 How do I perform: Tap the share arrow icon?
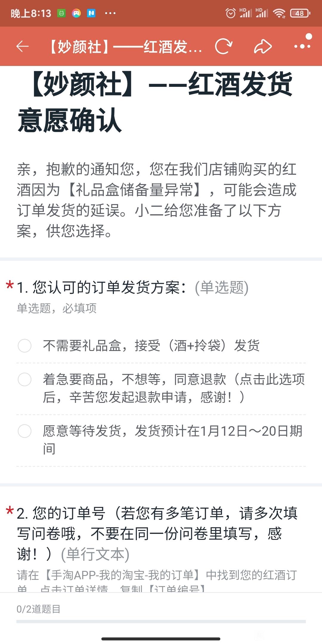point(263,47)
